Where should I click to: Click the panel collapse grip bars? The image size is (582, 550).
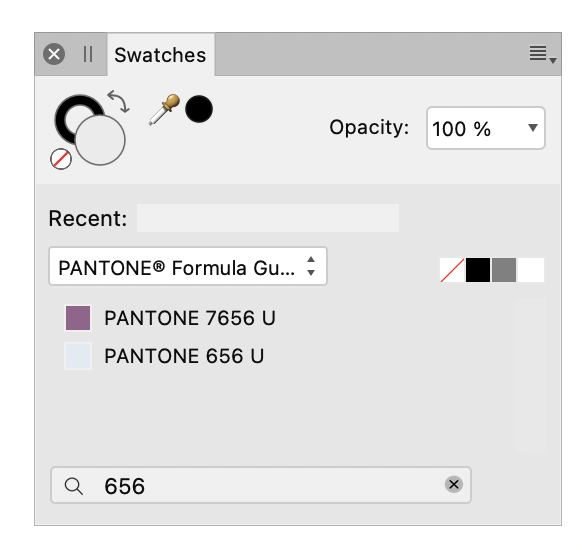[x=88, y=54]
